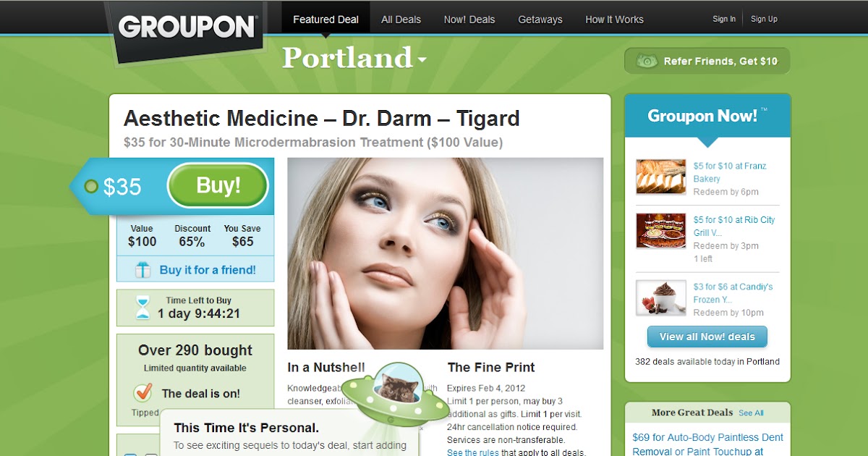Click the Sign In link
868x456 pixels.
(x=724, y=19)
